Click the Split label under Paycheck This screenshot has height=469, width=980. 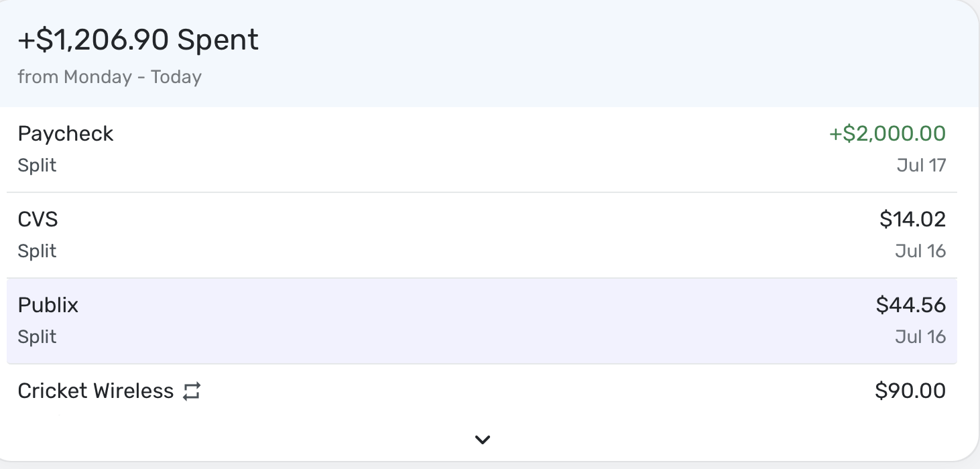pyautogui.click(x=37, y=165)
